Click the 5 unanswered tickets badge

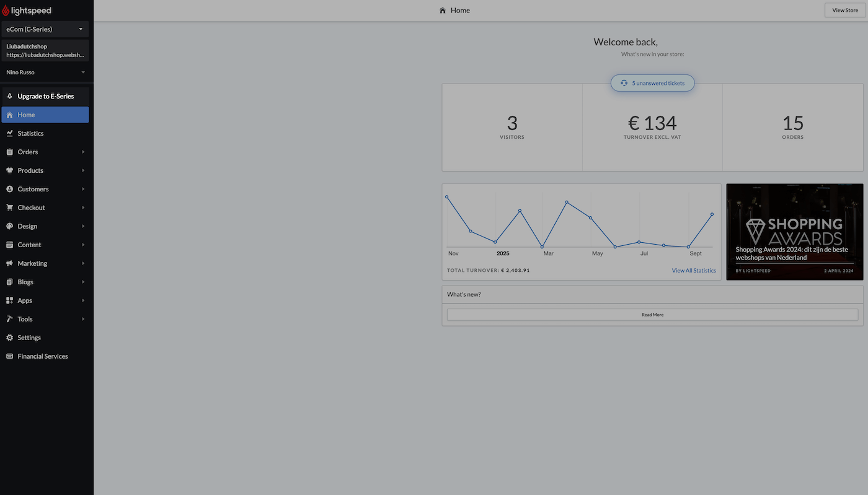pyautogui.click(x=652, y=83)
